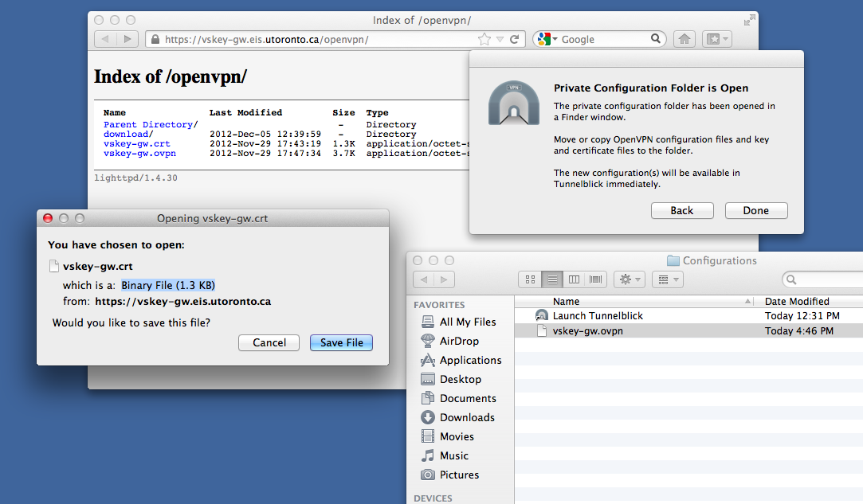Click the Tunnelblick tunnel icon in dialog

pos(514,103)
